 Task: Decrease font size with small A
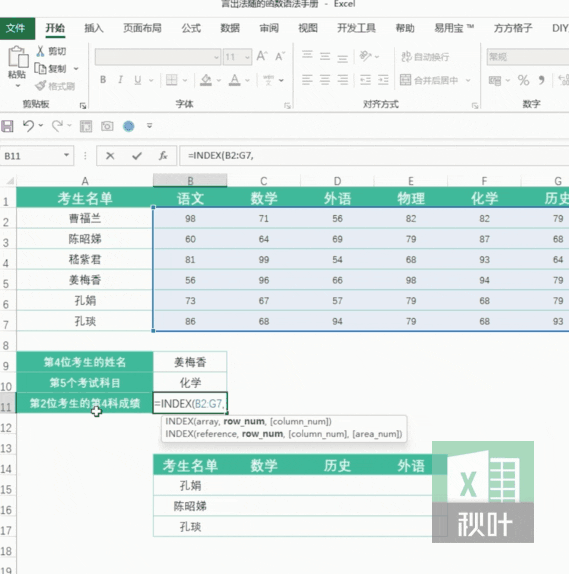tap(280, 56)
